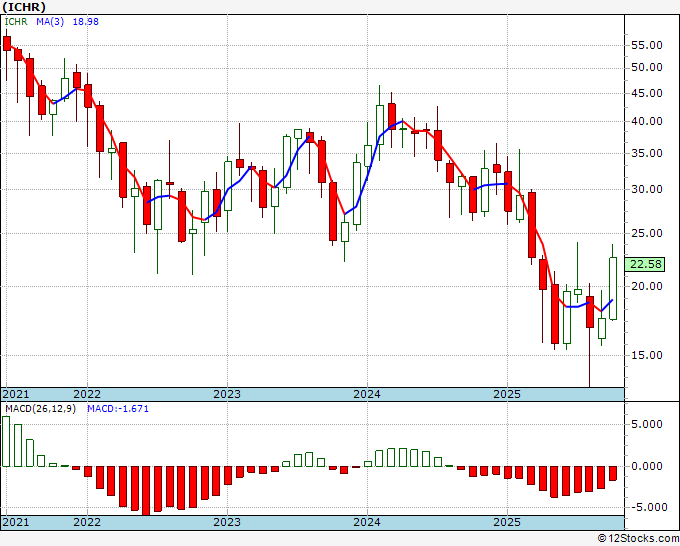The height and width of the screenshot is (546, 680).
Task: Select 2023 on the price timeline
Action: pos(227,394)
